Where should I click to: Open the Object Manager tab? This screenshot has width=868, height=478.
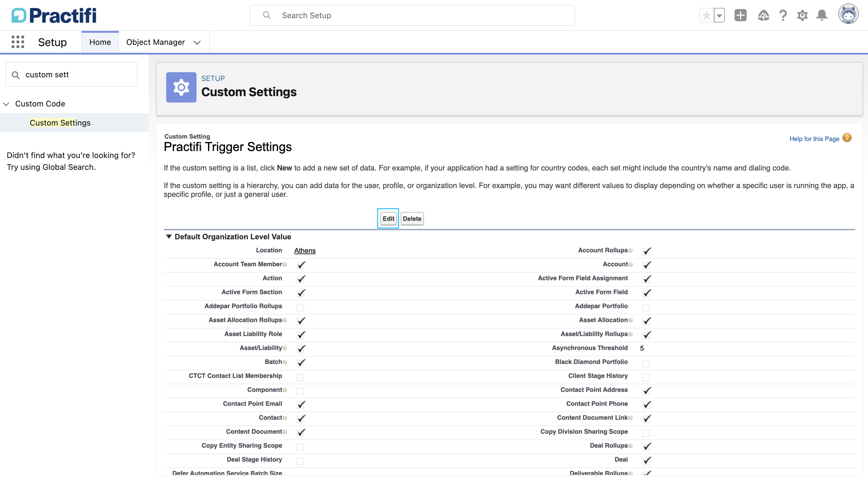155,42
